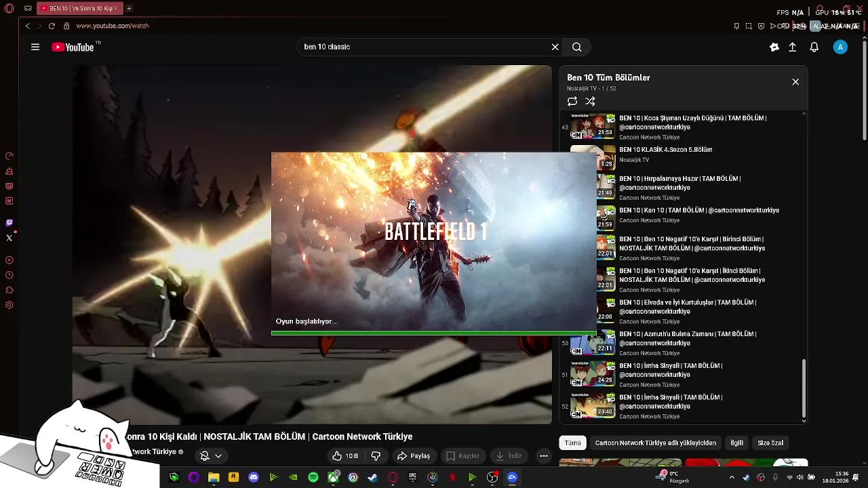Play BEN 10 KLASİK 4.Sezon 5.Bölüm video
Viewport: 868px width, 488px height.
coord(685,155)
